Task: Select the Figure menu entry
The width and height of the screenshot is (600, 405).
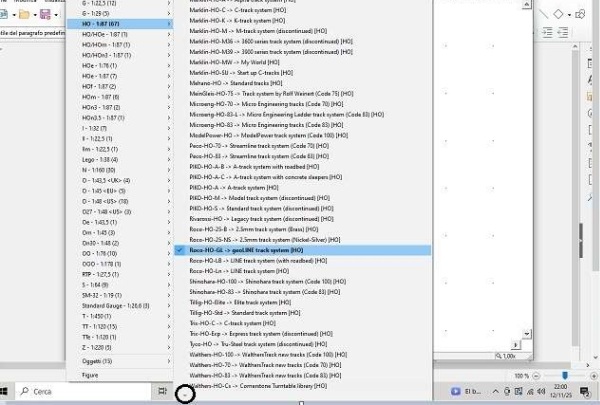Action: [90, 375]
